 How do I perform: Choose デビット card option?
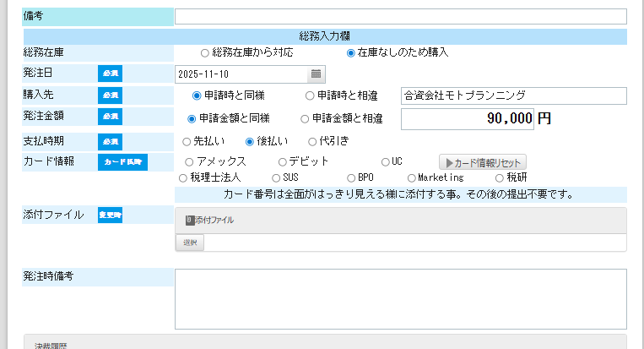click(283, 161)
